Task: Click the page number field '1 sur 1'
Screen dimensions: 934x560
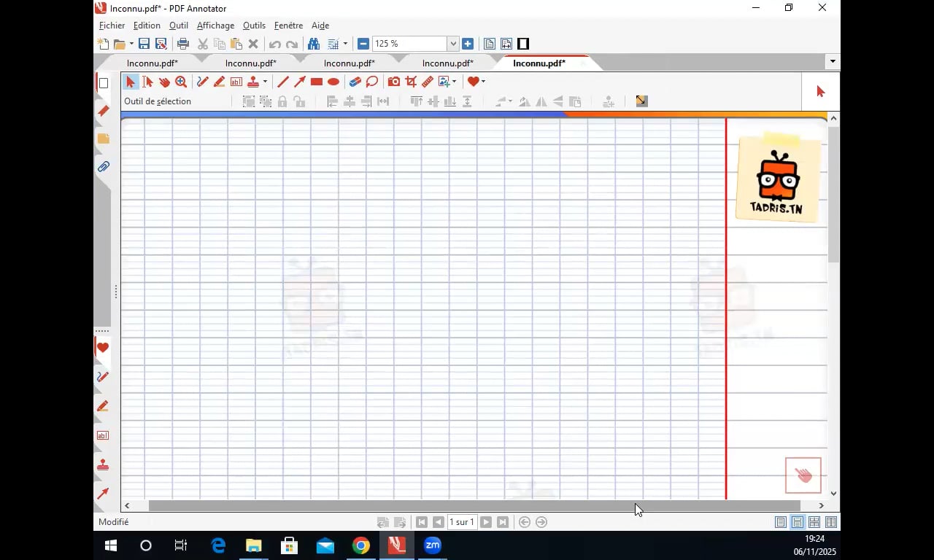Action: [x=462, y=522]
